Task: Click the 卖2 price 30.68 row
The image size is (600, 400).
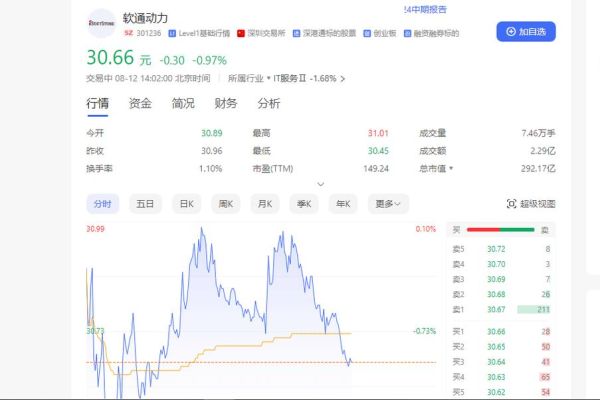Action: pos(501,294)
